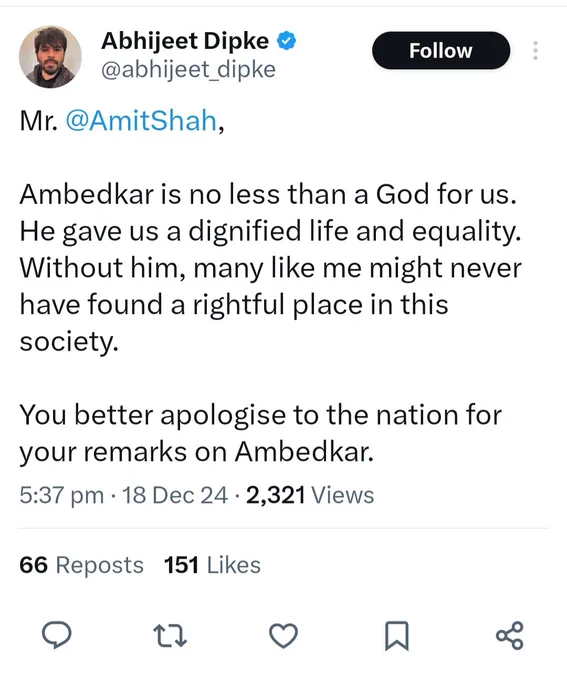
Task: Click the blue verified badge
Action: click(x=286, y=41)
